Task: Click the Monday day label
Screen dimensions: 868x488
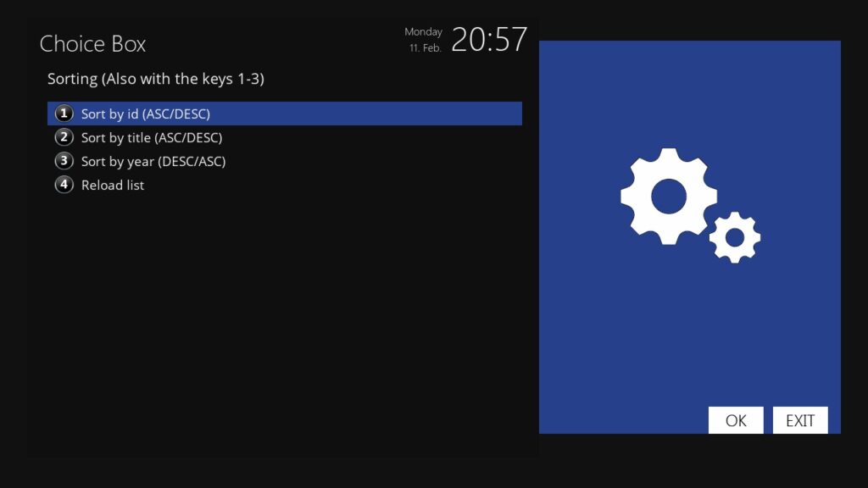Action: click(x=424, y=32)
